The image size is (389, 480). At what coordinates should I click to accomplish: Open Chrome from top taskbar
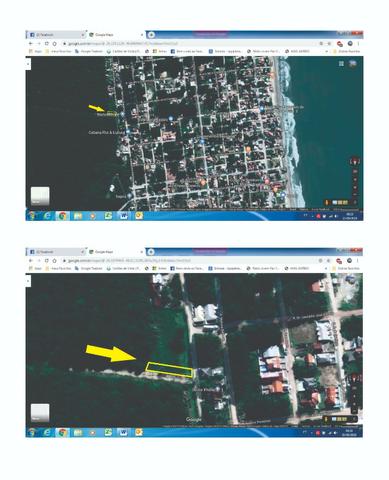click(62, 216)
